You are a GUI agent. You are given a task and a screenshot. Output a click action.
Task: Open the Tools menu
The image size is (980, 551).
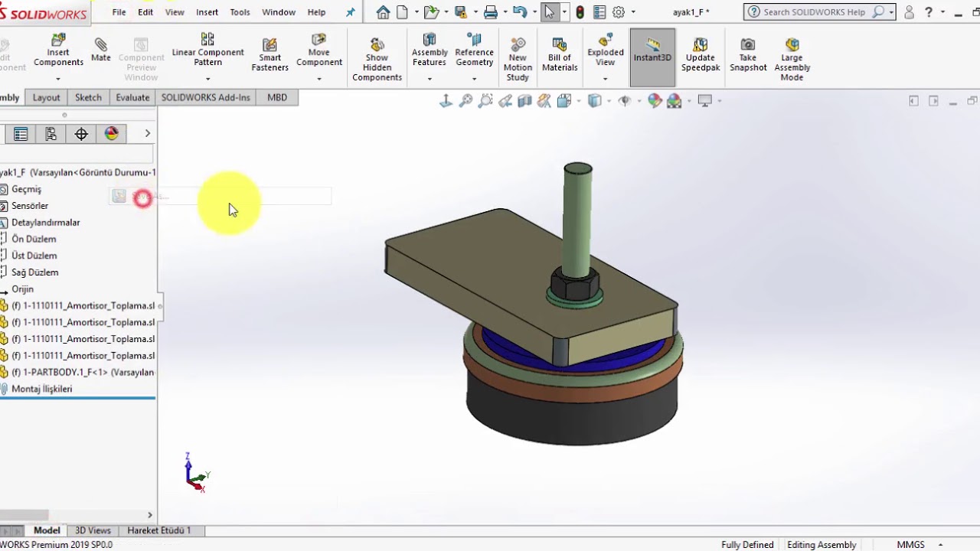tap(240, 12)
